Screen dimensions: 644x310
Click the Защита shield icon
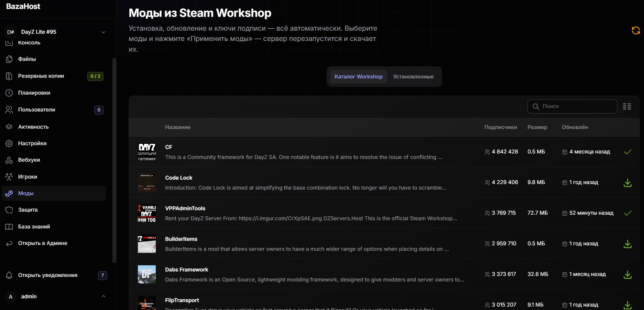coord(9,210)
